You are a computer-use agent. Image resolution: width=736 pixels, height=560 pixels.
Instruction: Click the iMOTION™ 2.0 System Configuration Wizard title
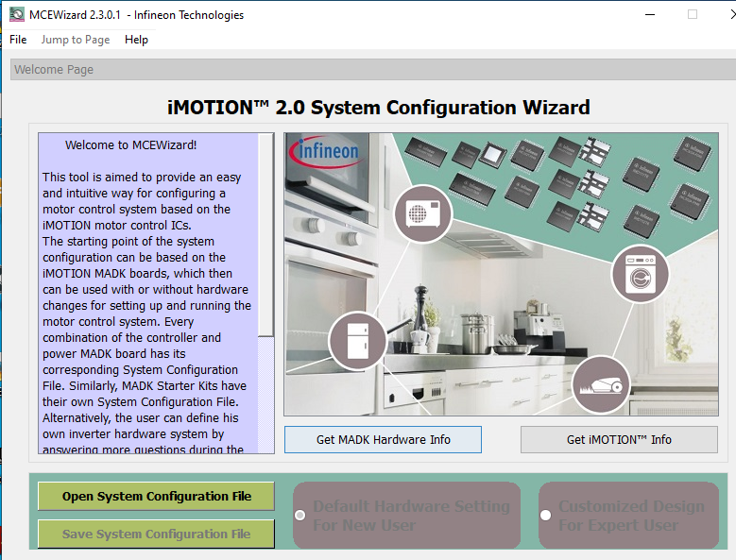point(378,108)
